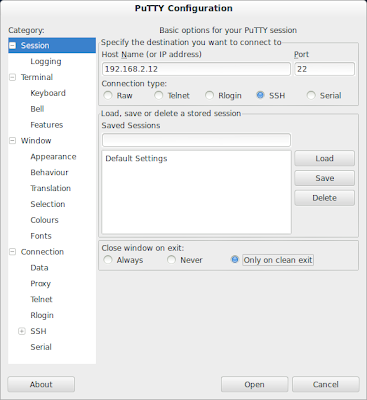Collapse the Connection tree node

pyautogui.click(x=12, y=252)
